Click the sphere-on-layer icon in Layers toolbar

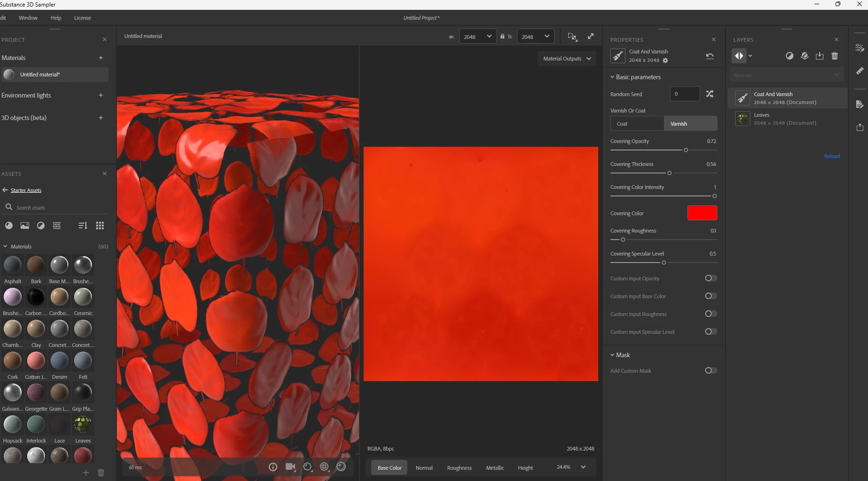coord(805,56)
